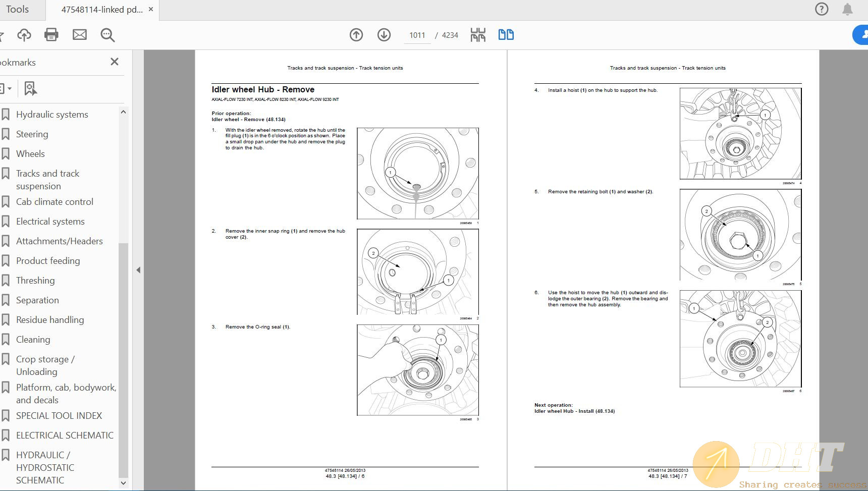Viewport: 868px width, 491px height.
Task: Open the find text magnifier icon
Action: coord(107,35)
